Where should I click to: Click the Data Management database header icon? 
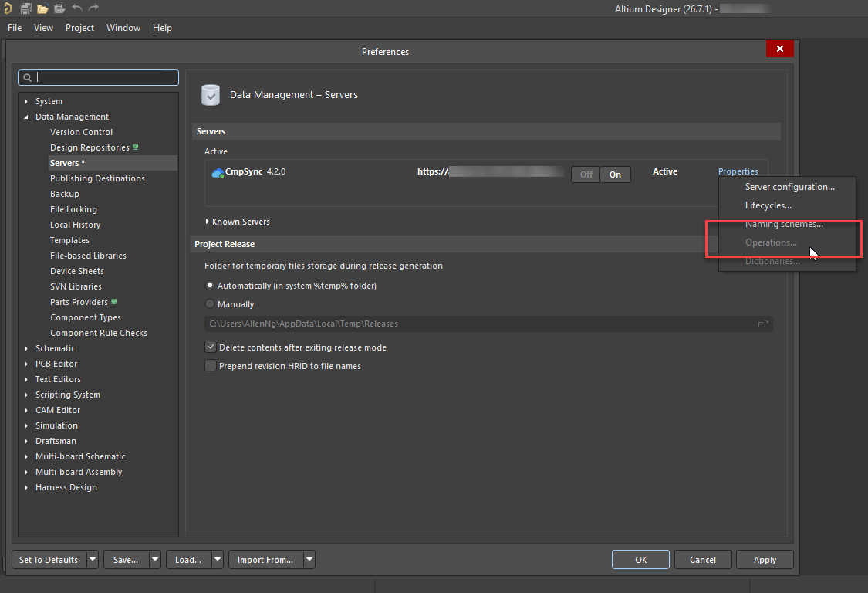[x=211, y=95]
